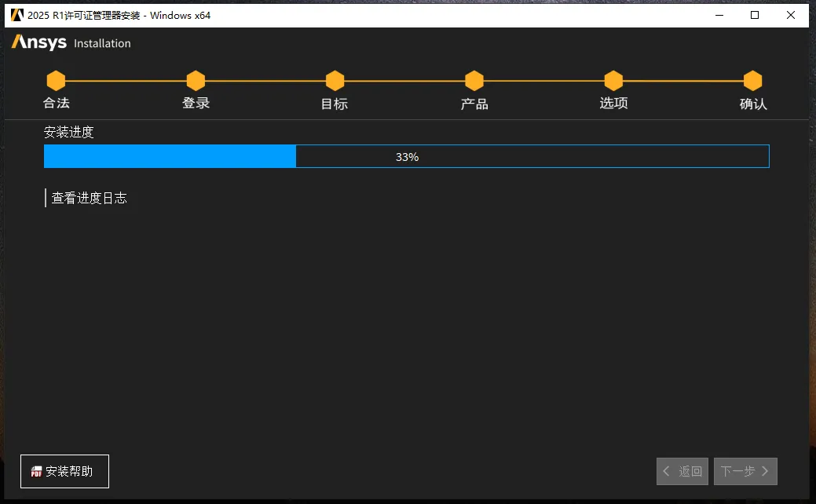Click the 目标 step label
Screen dimensions: 816x504
(x=334, y=104)
